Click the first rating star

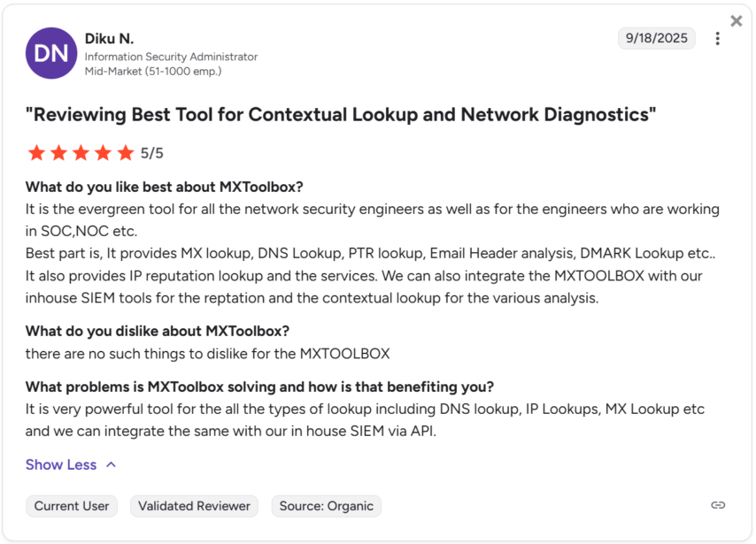[36, 153]
